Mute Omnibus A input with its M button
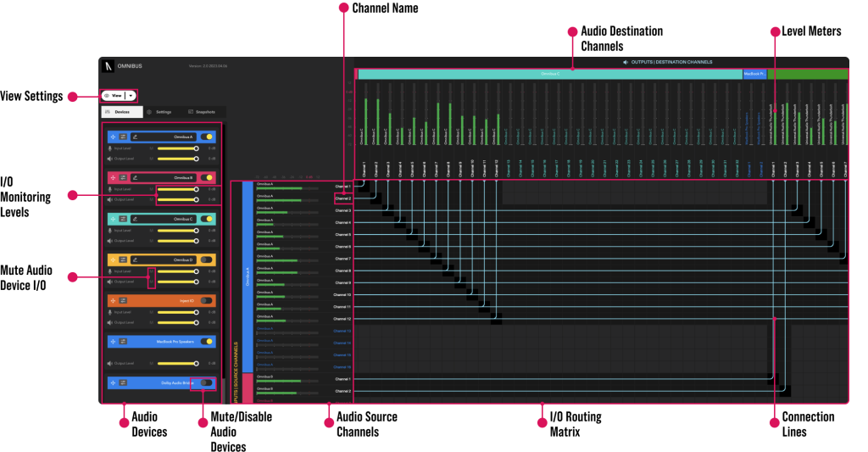868x452 pixels. 152,148
